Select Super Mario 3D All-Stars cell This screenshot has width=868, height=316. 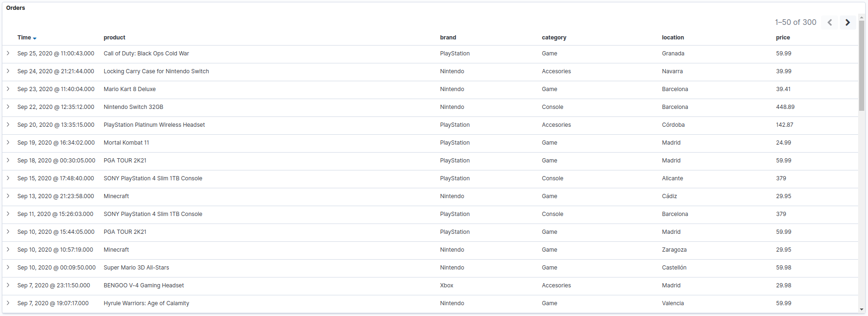(x=136, y=268)
